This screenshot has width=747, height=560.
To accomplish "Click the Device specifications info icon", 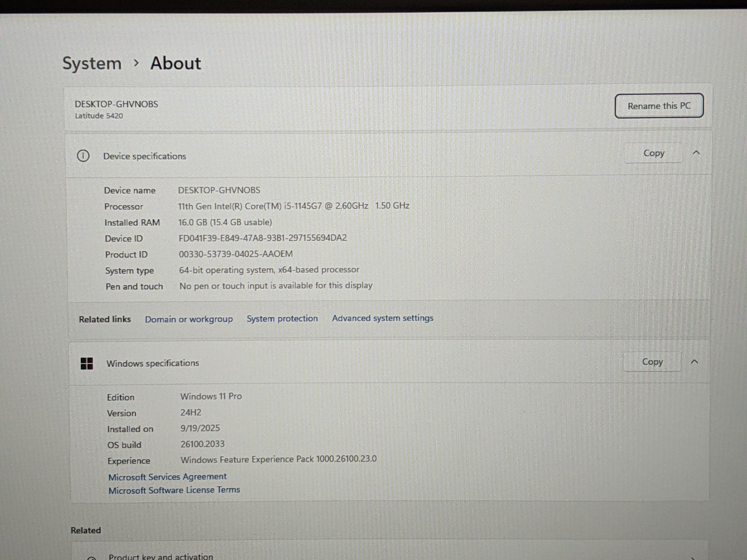I will [83, 156].
